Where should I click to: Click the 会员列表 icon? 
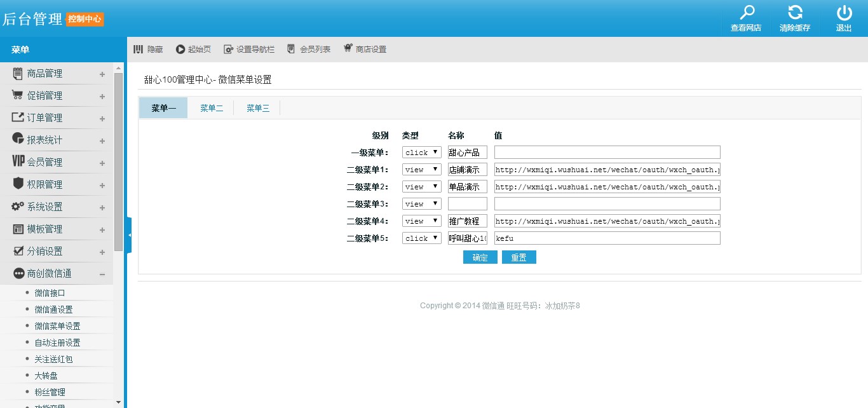(291, 49)
